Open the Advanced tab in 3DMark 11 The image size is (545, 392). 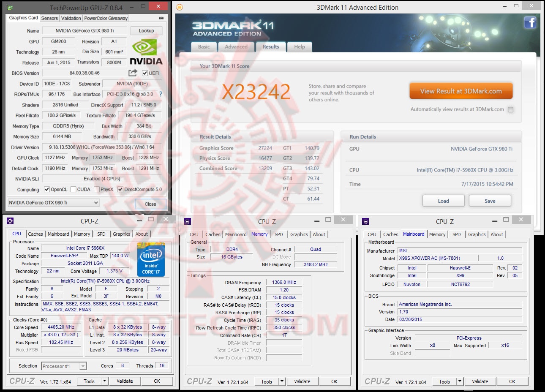(x=236, y=47)
